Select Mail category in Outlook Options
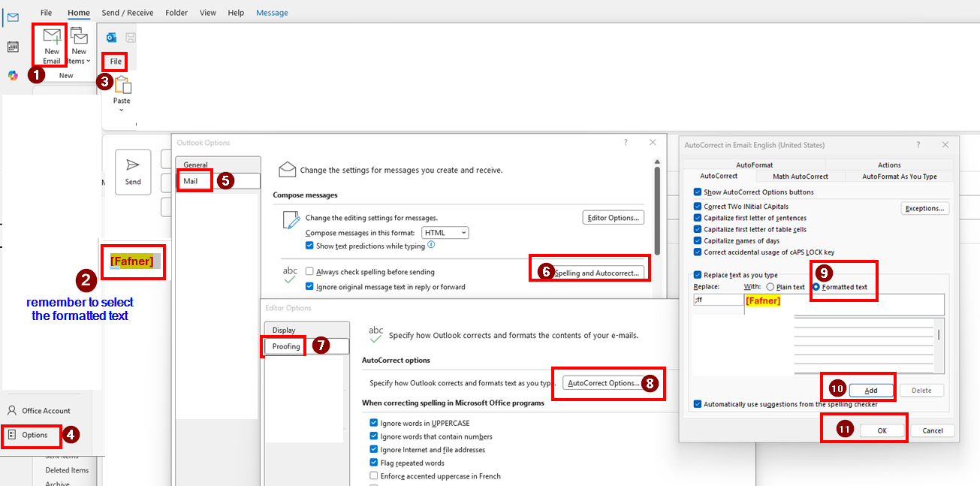This screenshot has width=980, height=486. 218,181
